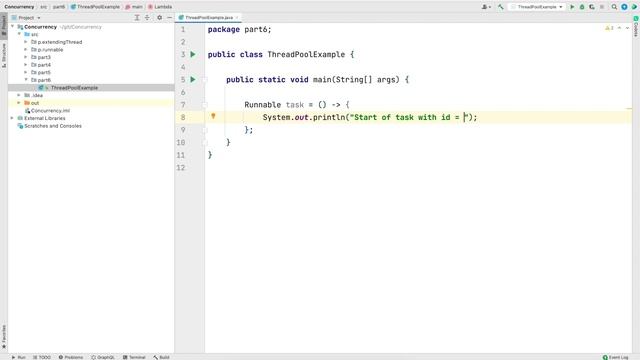The height and width of the screenshot is (360, 640).
Task: Open the Event Log
Action: [x=616, y=357]
